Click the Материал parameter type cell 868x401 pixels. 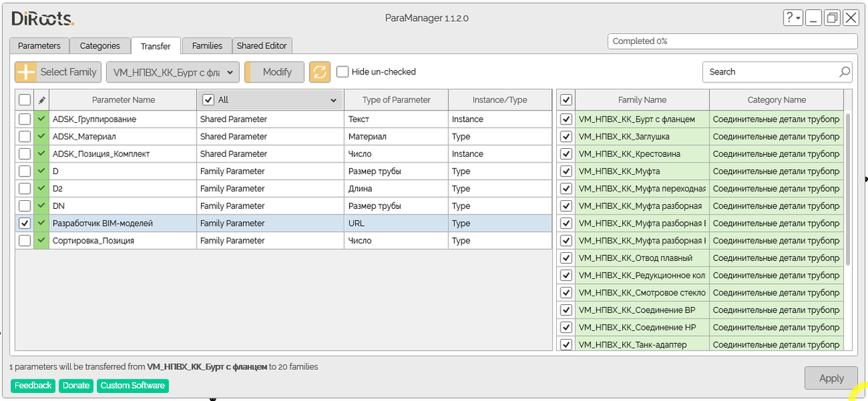[x=396, y=137]
